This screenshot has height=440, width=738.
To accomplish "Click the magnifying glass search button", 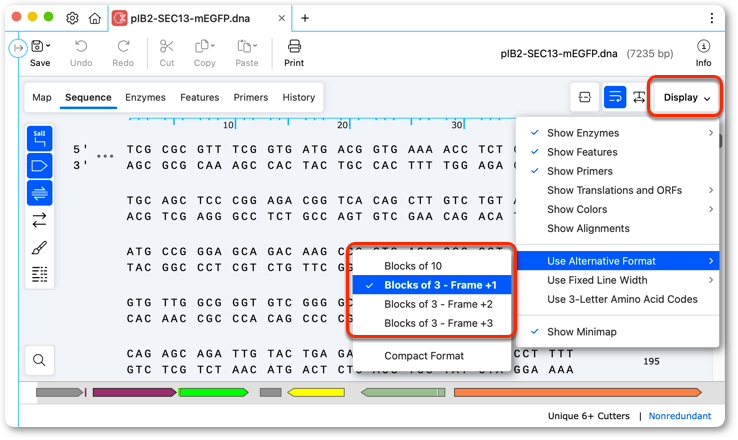I will 40,360.
